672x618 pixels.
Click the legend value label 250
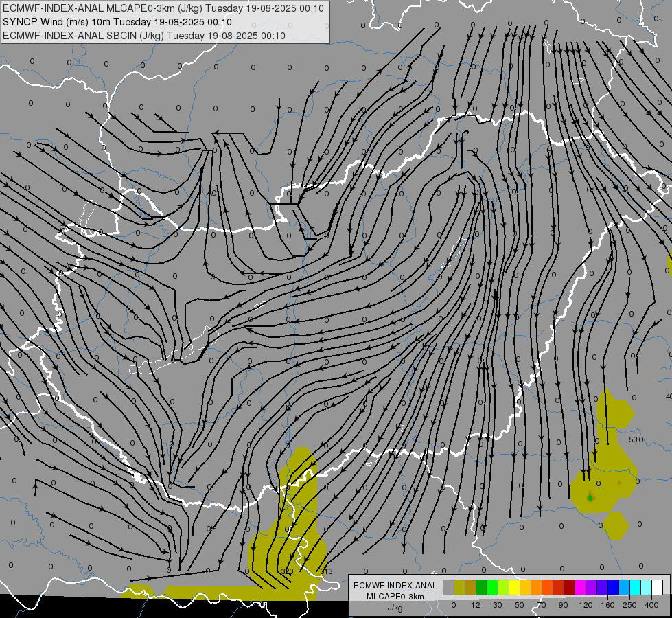pyautogui.click(x=629, y=605)
